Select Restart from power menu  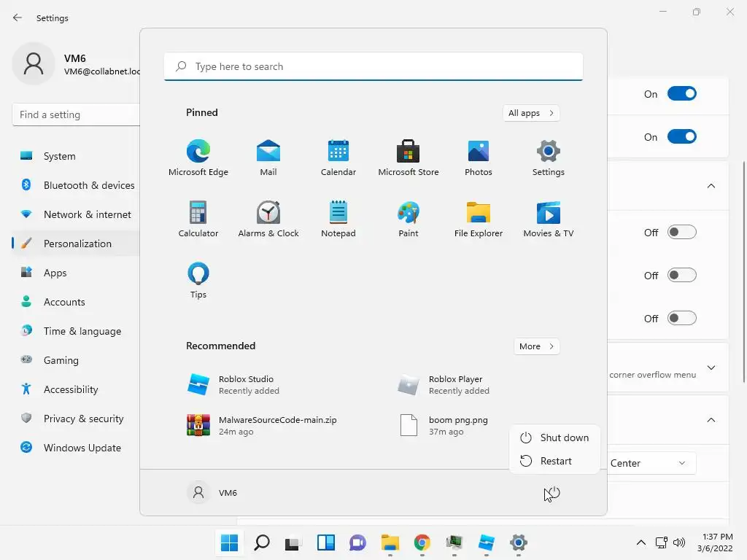(x=554, y=461)
